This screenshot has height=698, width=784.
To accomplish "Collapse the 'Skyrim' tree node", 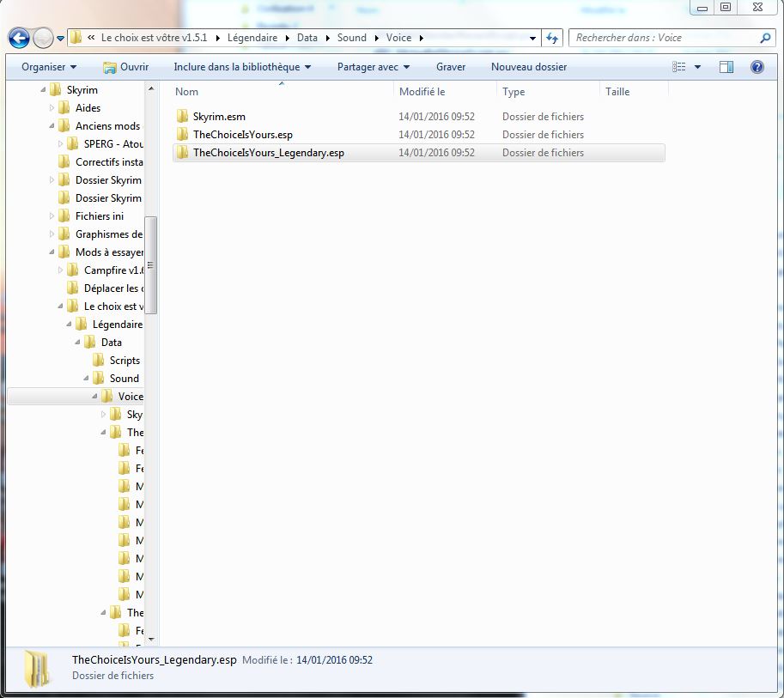I will pyautogui.click(x=43, y=90).
